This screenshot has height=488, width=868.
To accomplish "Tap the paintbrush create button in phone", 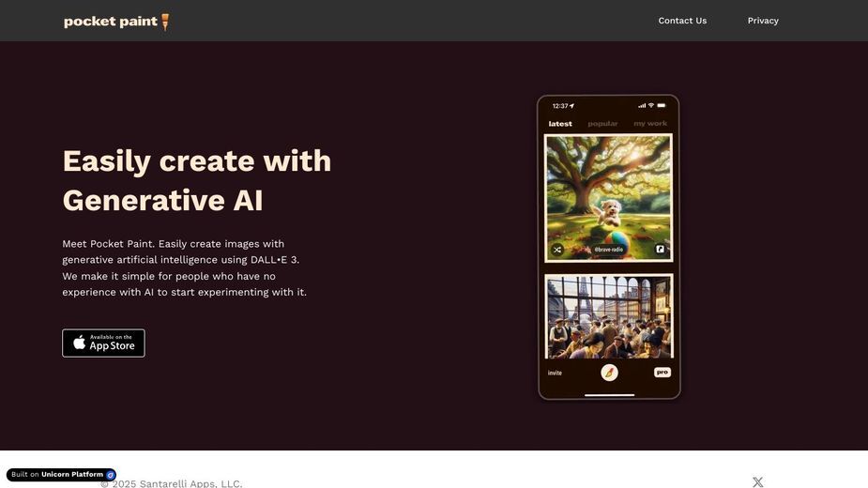I will (x=610, y=373).
